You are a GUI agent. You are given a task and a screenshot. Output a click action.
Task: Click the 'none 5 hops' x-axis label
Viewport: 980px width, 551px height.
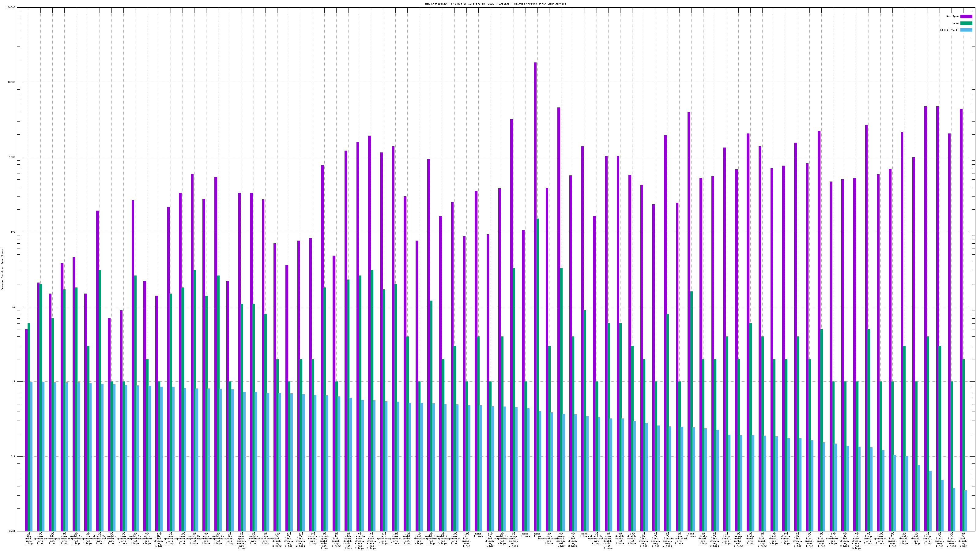pyautogui.click(x=526, y=535)
